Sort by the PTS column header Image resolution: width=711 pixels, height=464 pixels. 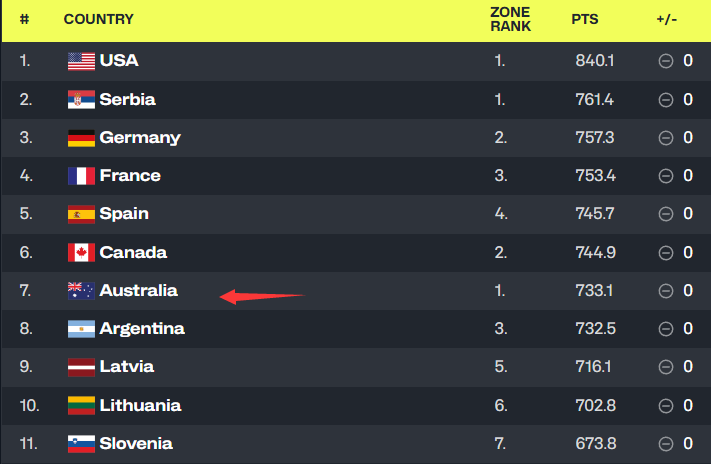(585, 19)
